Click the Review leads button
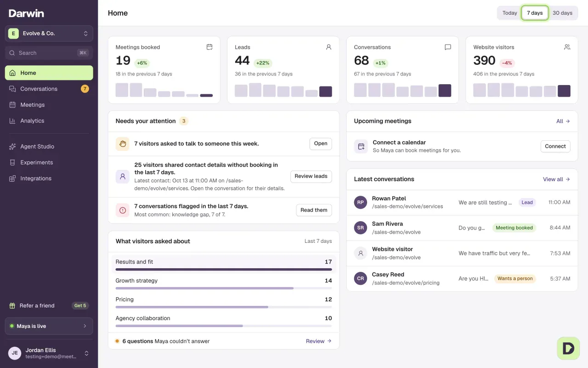 [x=311, y=176]
